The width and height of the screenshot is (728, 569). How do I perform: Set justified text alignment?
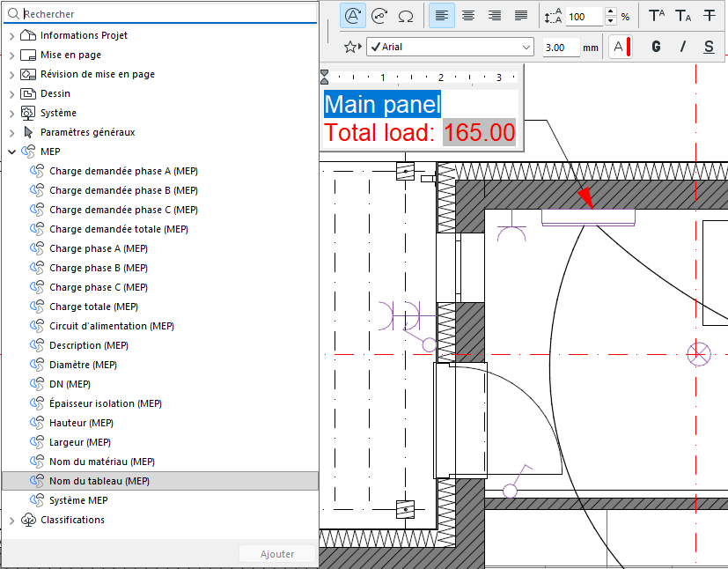tap(521, 16)
